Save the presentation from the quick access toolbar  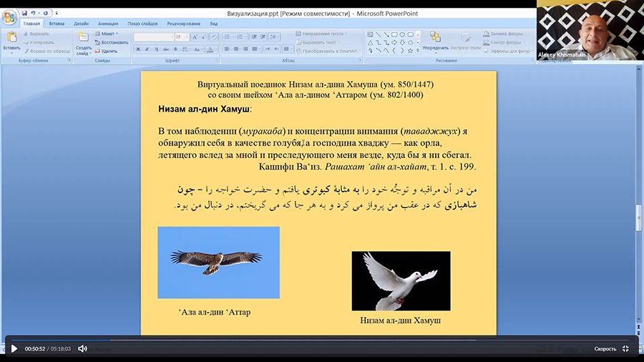click(x=24, y=13)
